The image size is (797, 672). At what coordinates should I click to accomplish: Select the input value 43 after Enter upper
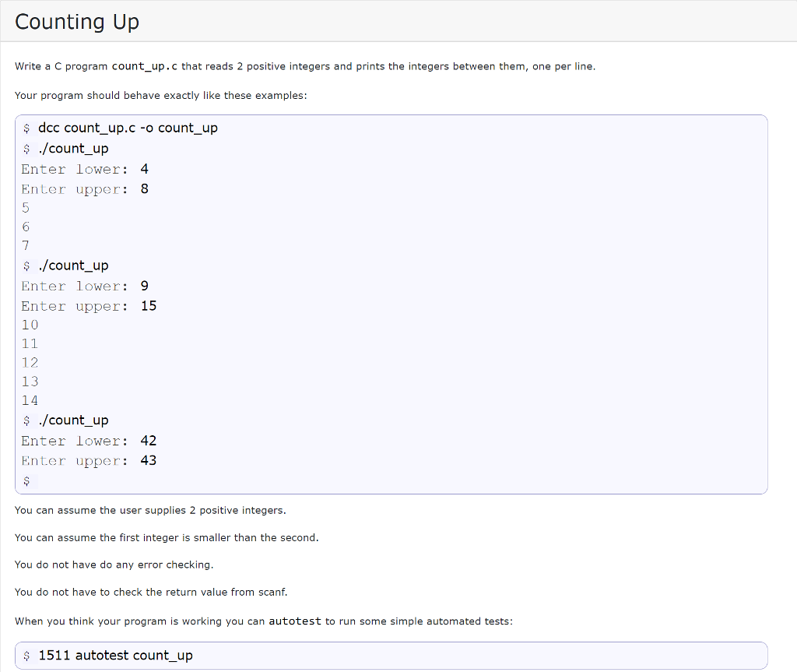click(149, 460)
